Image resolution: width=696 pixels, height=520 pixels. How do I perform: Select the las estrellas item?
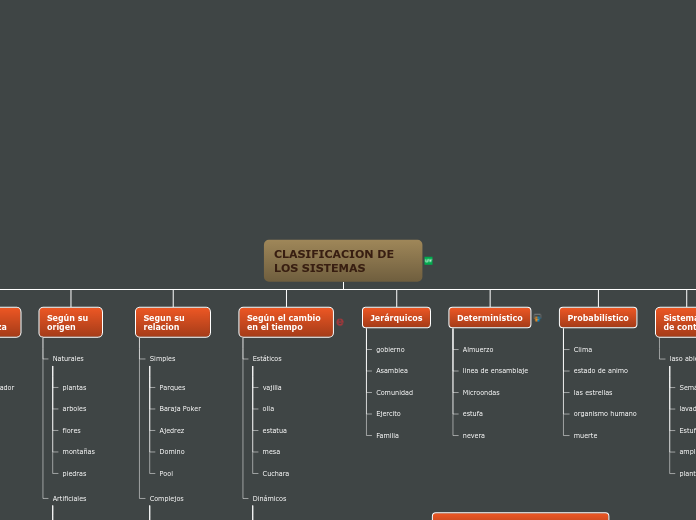593,393
